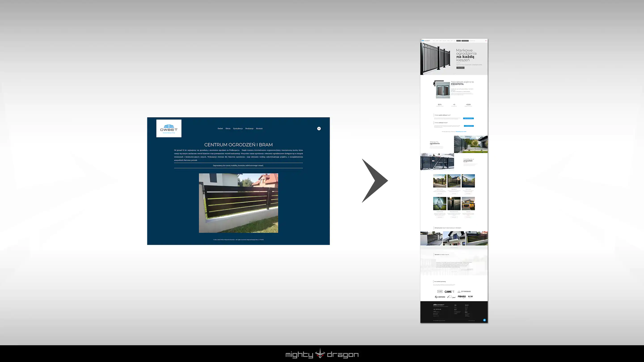The width and height of the screenshot is (644, 362).
Task: Click the Facebook icon on old site
Action: (x=319, y=128)
